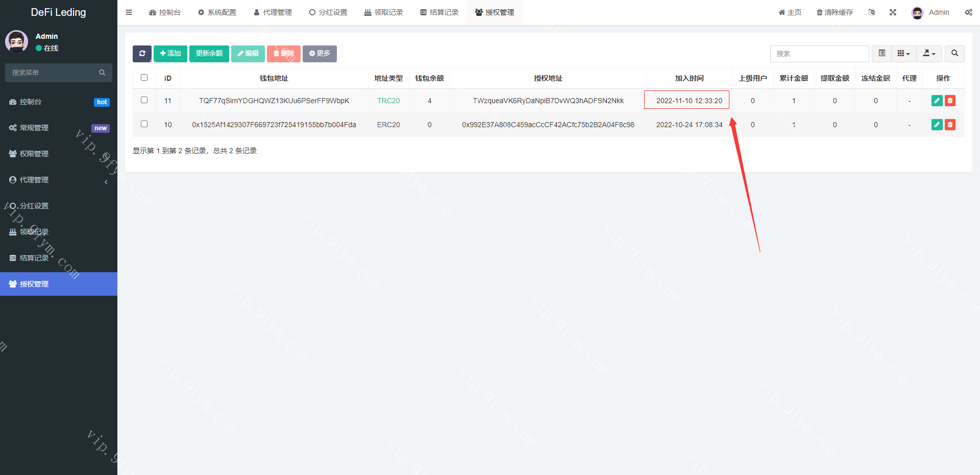Click the fullscreen expand icon in header

point(893,12)
